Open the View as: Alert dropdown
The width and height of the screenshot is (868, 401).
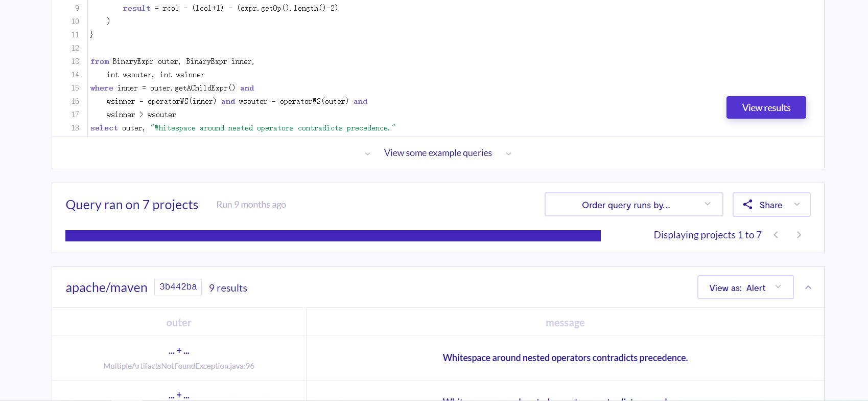tap(745, 287)
